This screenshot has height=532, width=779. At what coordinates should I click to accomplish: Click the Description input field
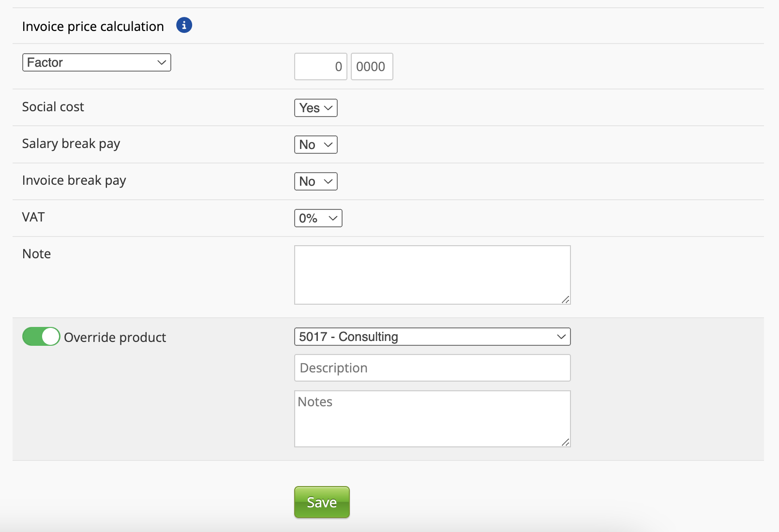[x=432, y=368]
